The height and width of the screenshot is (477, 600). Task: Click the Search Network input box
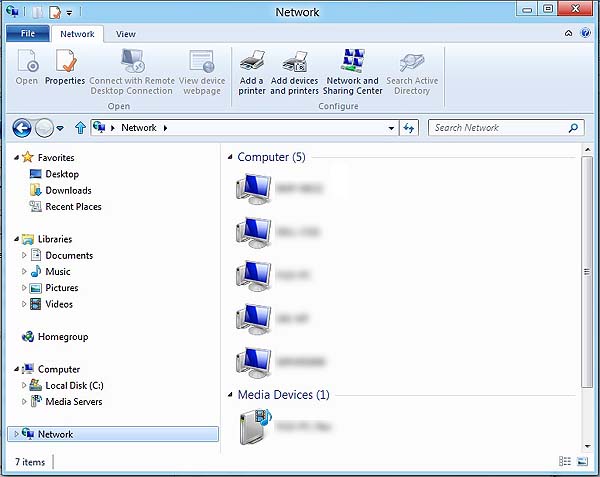click(498, 128)
